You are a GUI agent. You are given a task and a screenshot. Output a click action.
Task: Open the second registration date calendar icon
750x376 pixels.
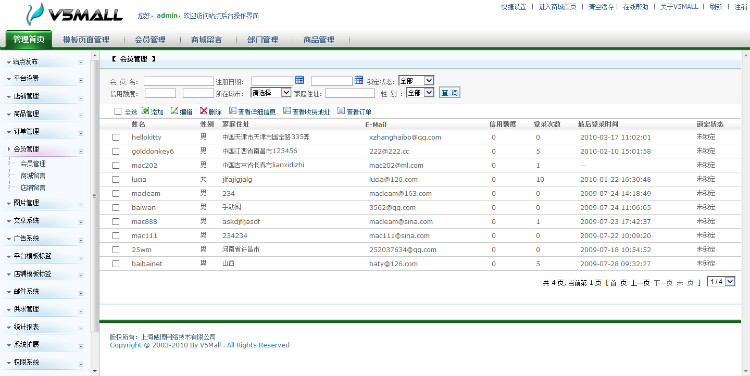pos(359,80)
